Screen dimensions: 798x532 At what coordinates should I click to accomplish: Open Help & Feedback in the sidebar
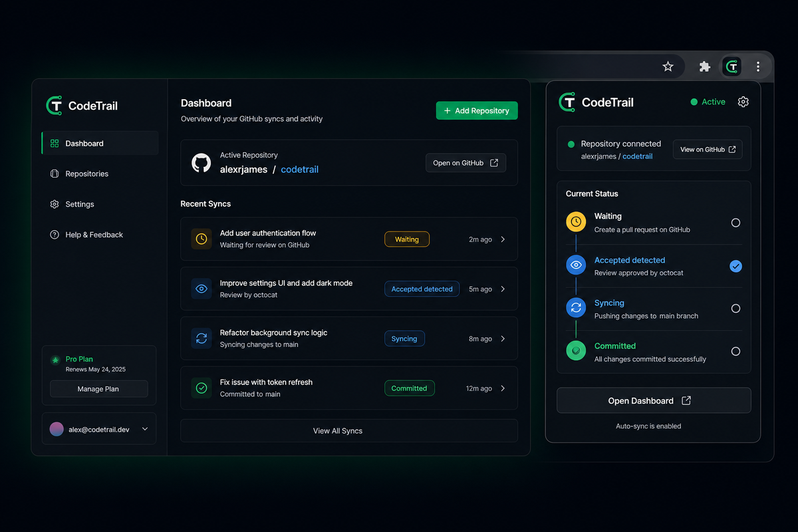tap(100, 235)
